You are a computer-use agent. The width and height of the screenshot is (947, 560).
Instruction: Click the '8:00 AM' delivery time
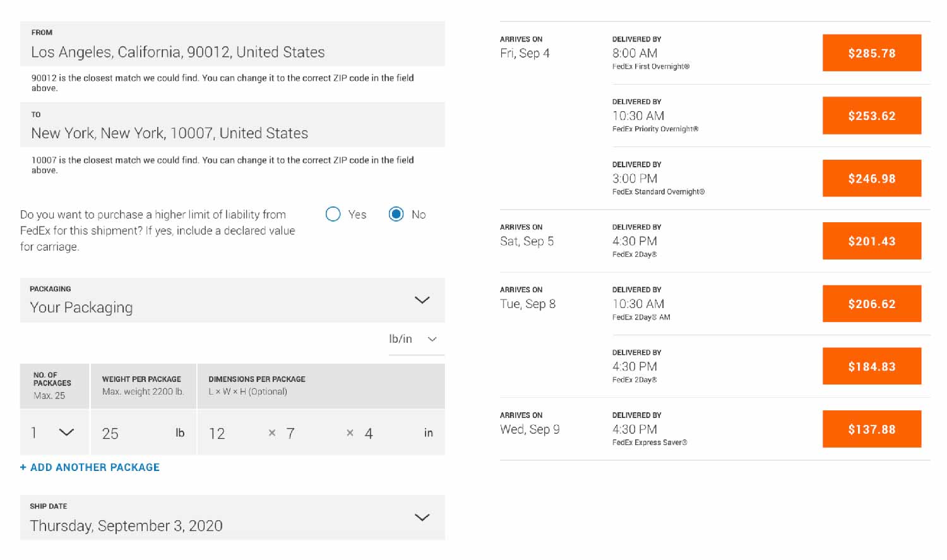634,53
